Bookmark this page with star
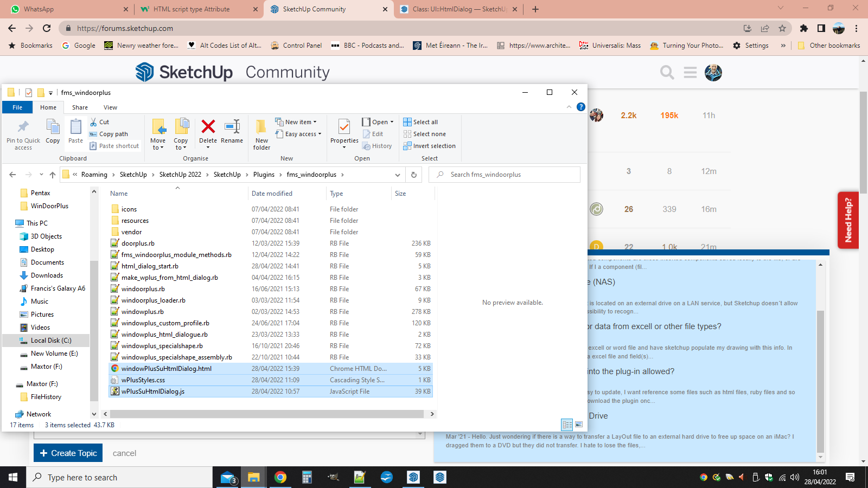The height and width of the screenshot is (488, 868). pyautogui.click(x=782, y=28)
